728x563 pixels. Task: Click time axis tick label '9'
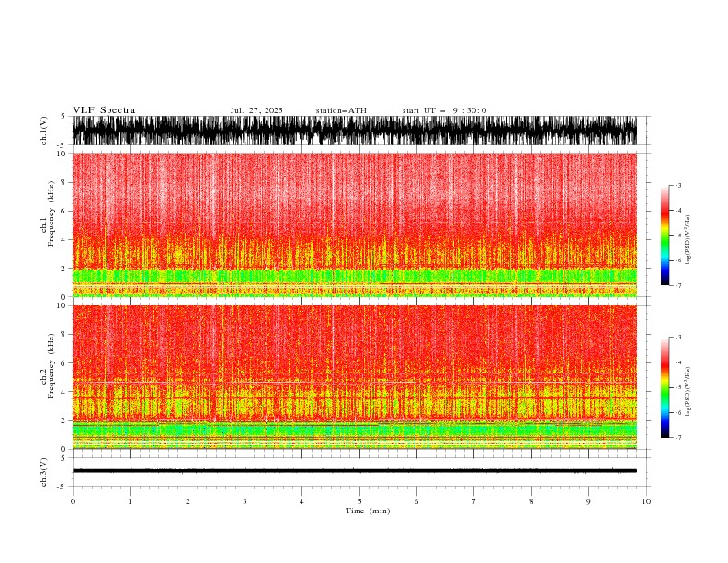click(588, 501)
